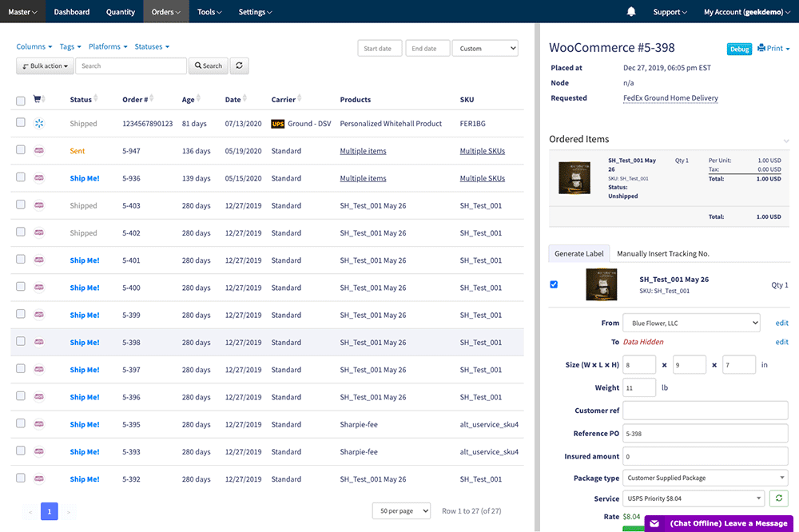The width and height of the screenshot is (799, 532).
Task: Click the refresh icon beside the Search button
Action: click(239, 66)
